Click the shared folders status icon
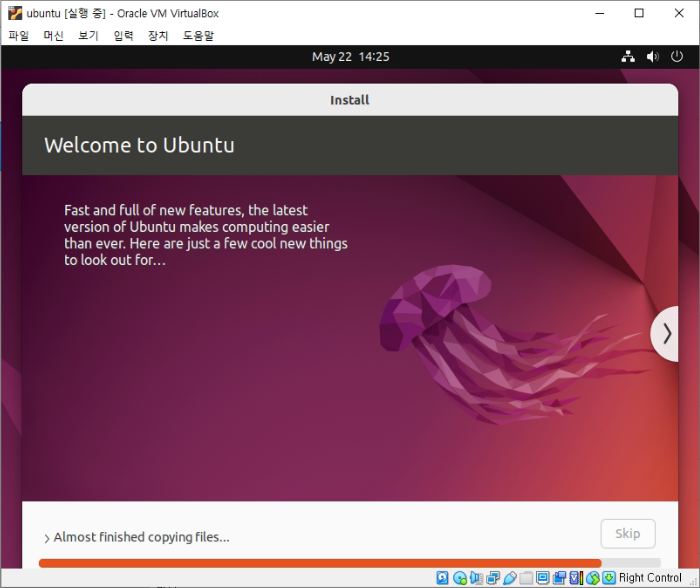This screenshot has width=700, height=588. click(526, 578)
